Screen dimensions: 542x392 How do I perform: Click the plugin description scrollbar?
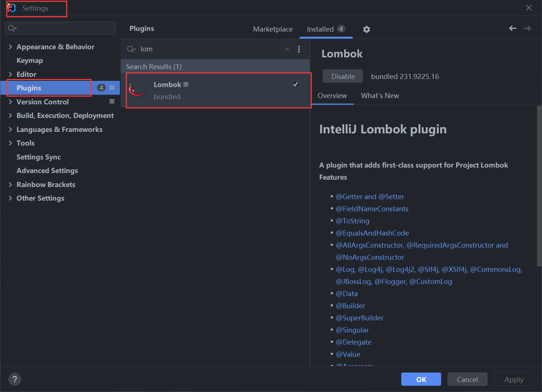coord(539,186)
